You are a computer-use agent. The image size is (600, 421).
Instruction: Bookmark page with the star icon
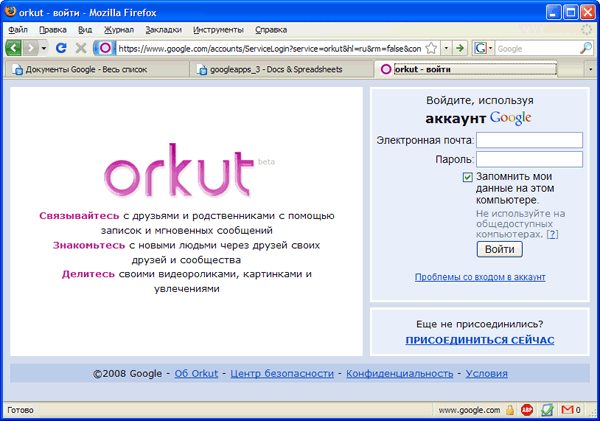[x=431, y=48]
